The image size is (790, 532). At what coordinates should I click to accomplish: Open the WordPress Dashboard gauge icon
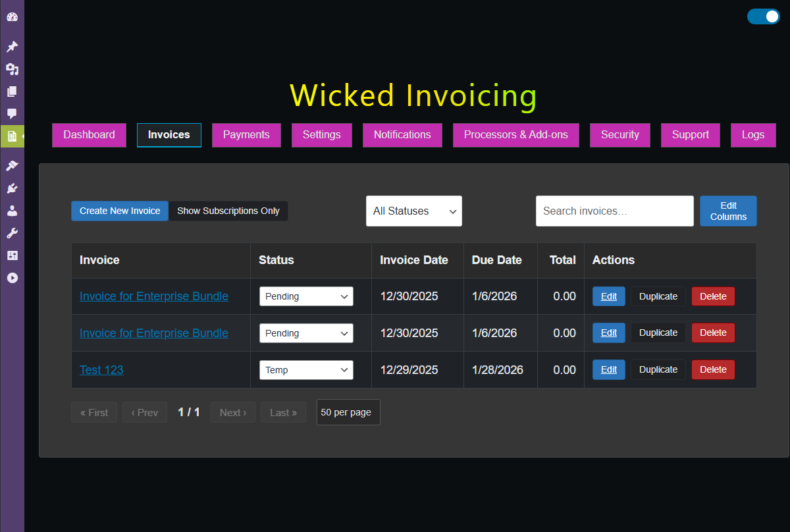12,16
